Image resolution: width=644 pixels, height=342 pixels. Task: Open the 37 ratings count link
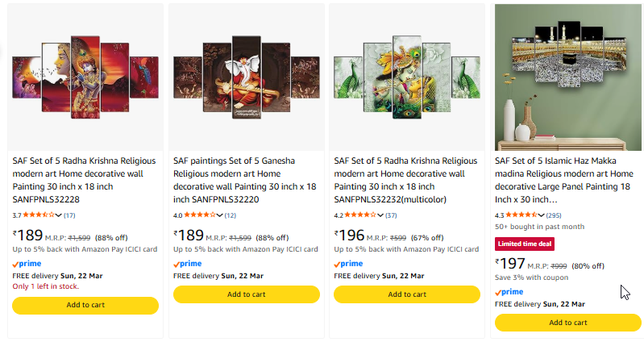point(391,215)
